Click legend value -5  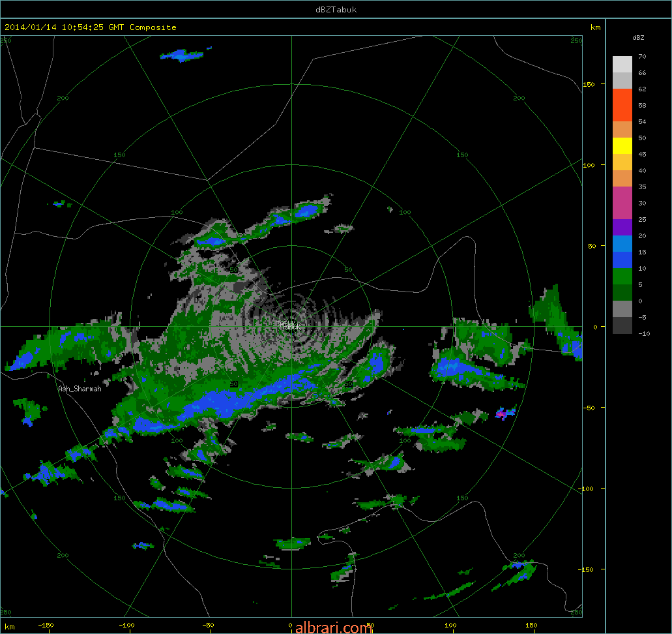[x=642, y=317]
